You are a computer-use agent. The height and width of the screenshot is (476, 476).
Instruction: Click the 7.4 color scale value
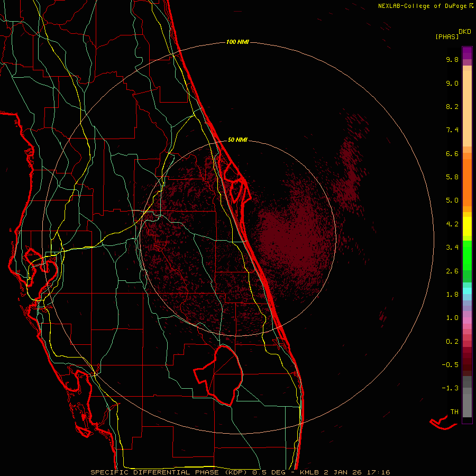click(x=452, y=130)
